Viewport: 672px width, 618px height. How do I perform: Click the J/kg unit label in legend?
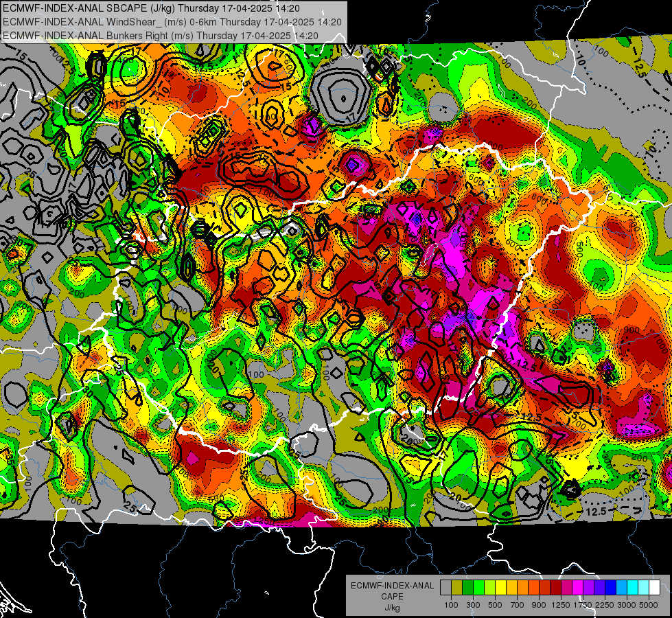tap(392, 608)
